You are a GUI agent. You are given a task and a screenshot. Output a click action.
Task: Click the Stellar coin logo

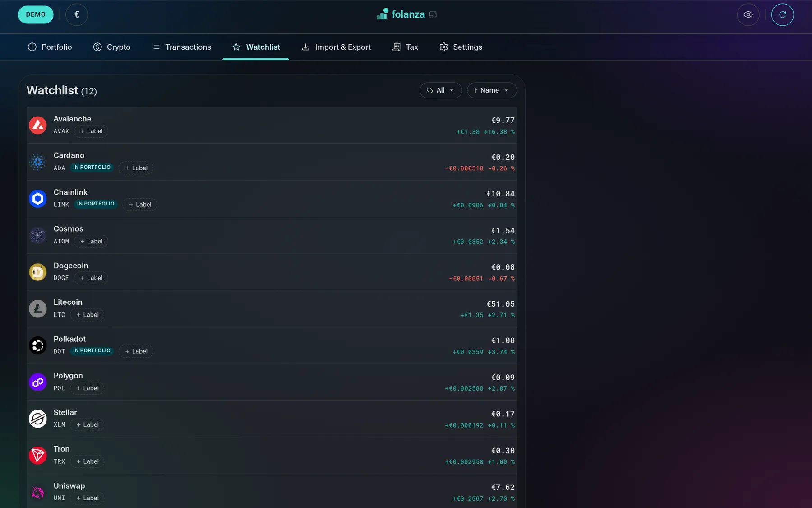(x=38, y=419)
